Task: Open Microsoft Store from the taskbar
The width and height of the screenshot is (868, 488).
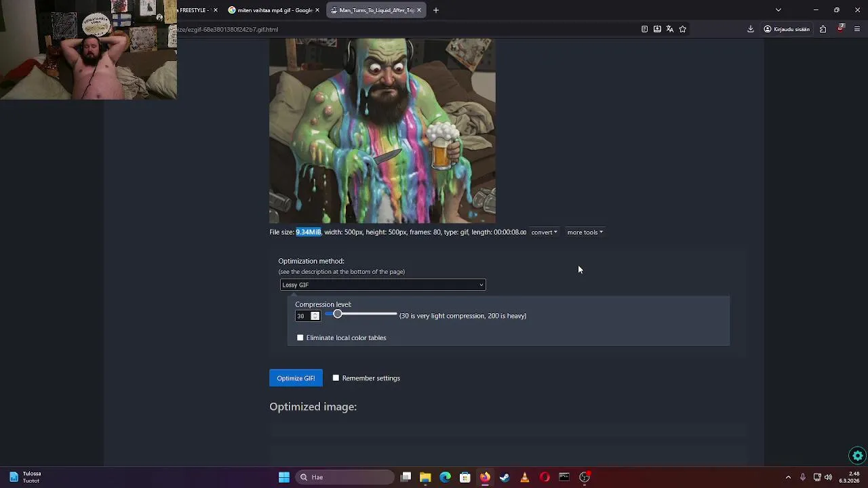Action: coord(465,477)
